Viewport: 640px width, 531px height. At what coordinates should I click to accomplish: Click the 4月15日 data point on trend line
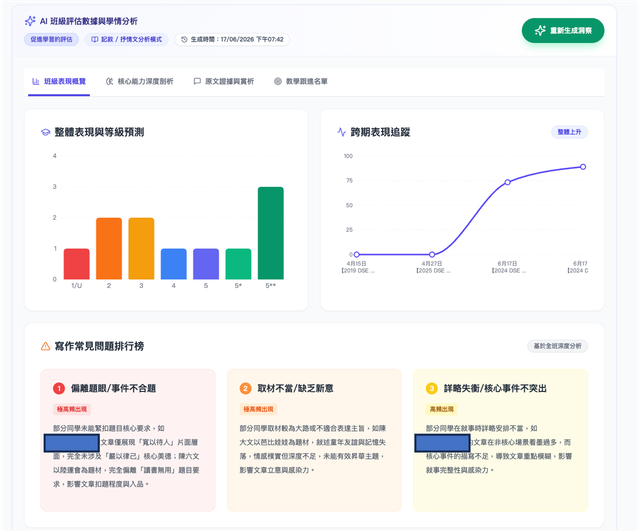(357, 254)
